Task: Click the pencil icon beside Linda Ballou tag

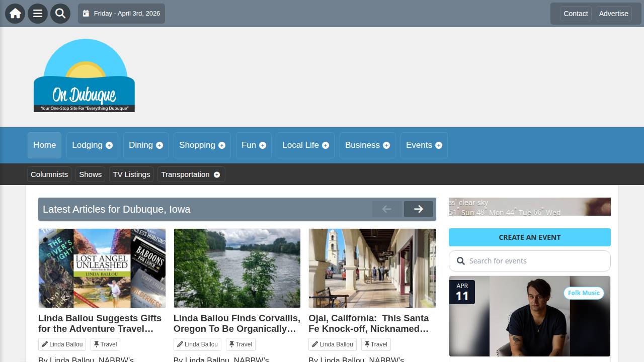Action: point(44,344)
